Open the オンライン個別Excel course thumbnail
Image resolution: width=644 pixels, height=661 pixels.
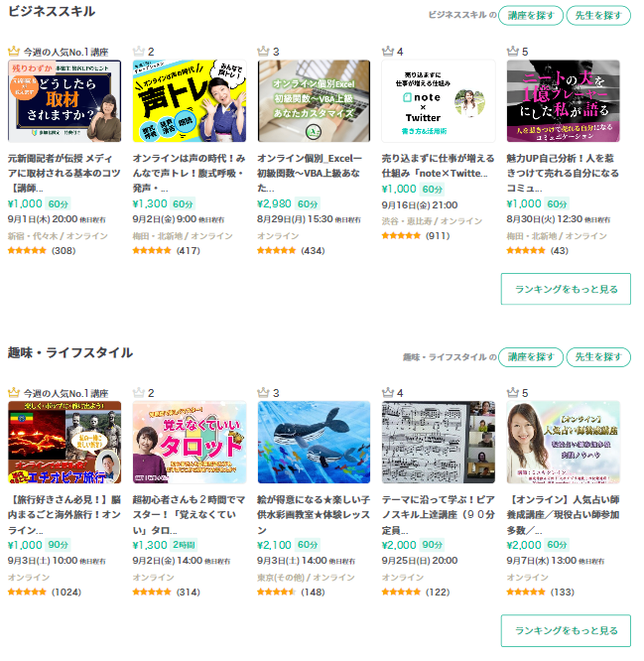(x=314, y=101)
